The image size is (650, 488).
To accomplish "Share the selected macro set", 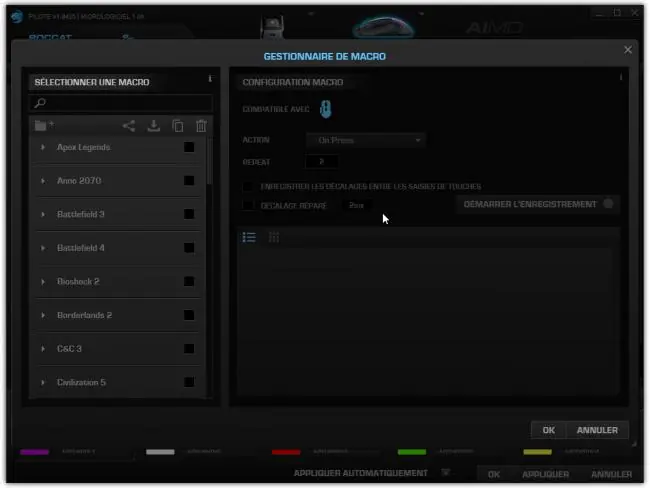I will click(x=129, y=126).
